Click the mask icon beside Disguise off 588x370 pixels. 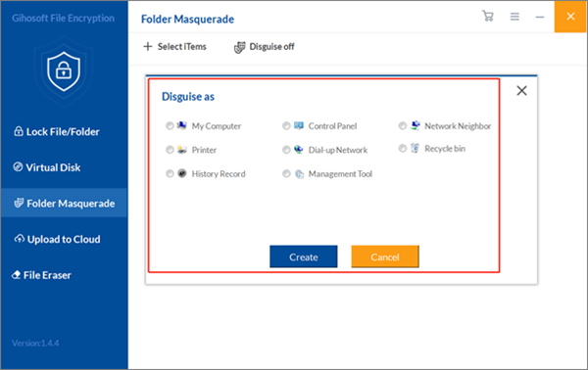tap(239, 47)
